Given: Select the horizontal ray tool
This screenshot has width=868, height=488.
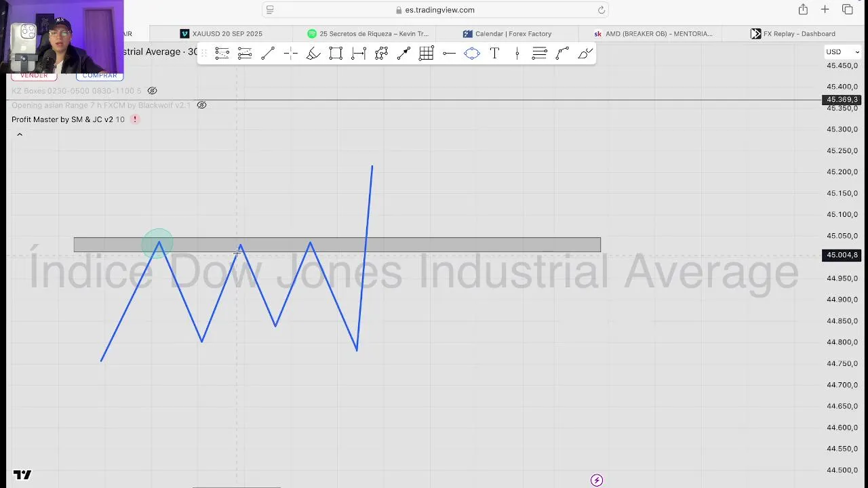Looking at the screenshot, I should tap(449, 53).
